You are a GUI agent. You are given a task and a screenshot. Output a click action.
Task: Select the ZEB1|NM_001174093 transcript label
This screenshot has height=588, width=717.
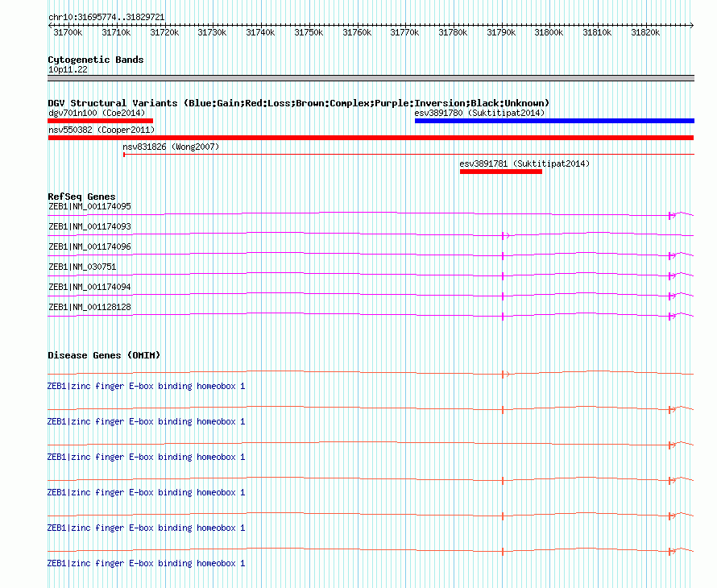[x=89, y=227]
